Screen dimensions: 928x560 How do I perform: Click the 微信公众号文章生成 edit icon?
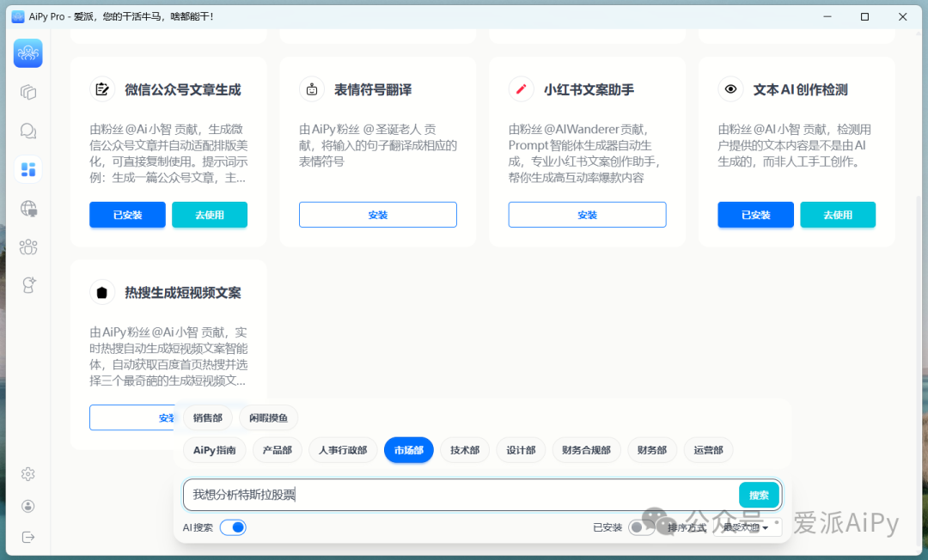coord(101,89)
